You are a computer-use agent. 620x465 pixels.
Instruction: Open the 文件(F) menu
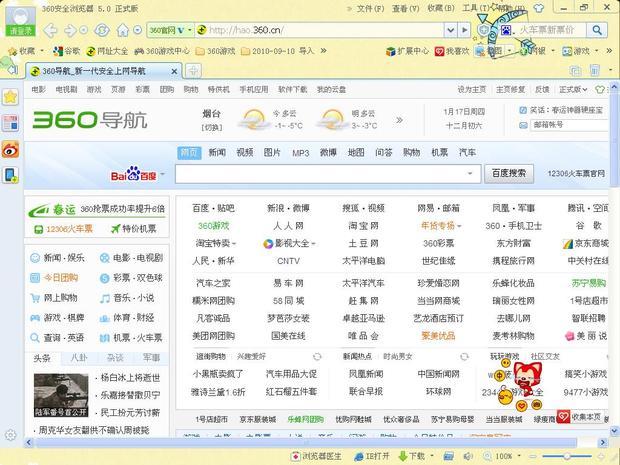370,8
